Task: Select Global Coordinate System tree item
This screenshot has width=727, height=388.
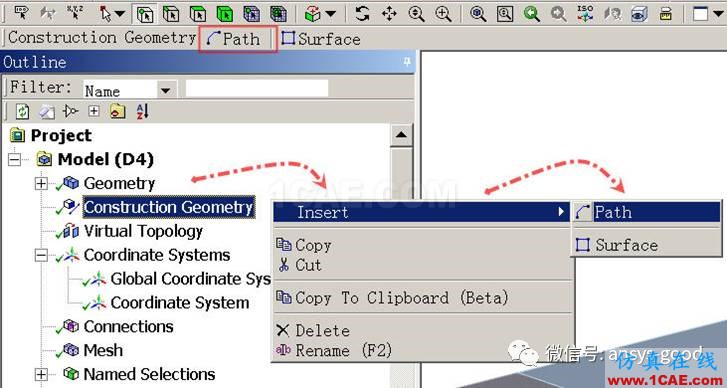Action: [191, 279]
